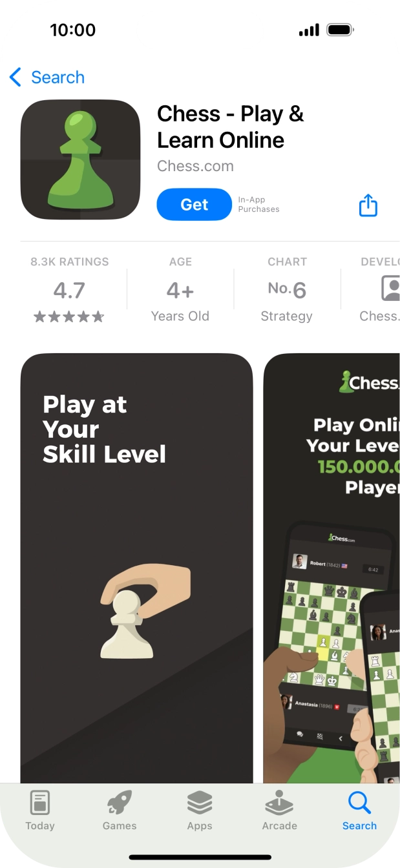Open 'Play at Your Skill Level' screenshot
The height and width of the screenshot is (868, 400).
point(136,568)
